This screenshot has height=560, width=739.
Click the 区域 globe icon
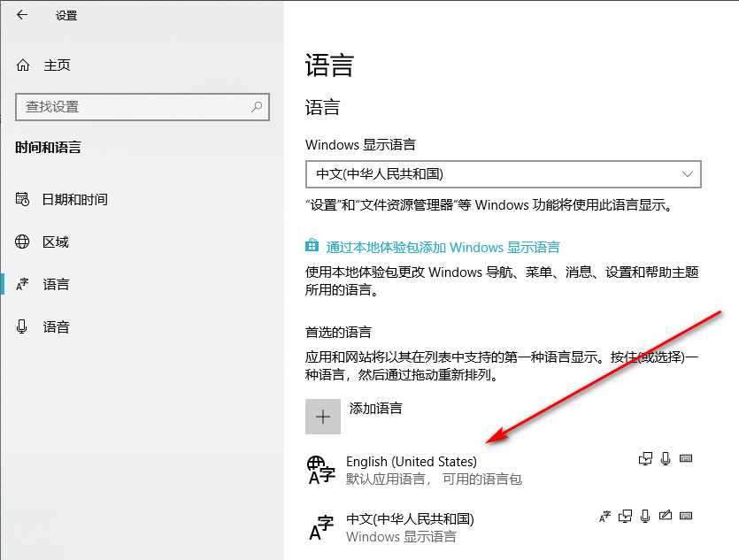(22, 242)
